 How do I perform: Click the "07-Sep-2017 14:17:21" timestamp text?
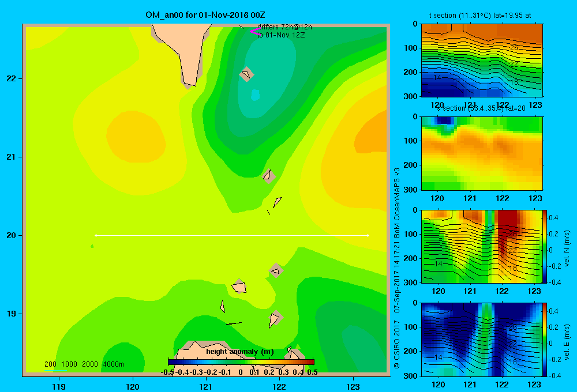pyautogui.click(x=397, y=277)
